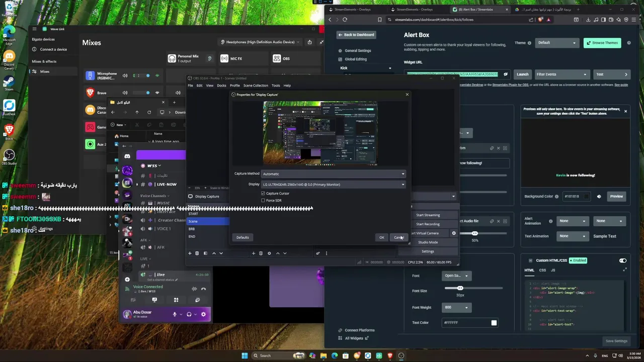Open the Filter Events dropdown
Screen dimensions: 644x362
[561, 74]
